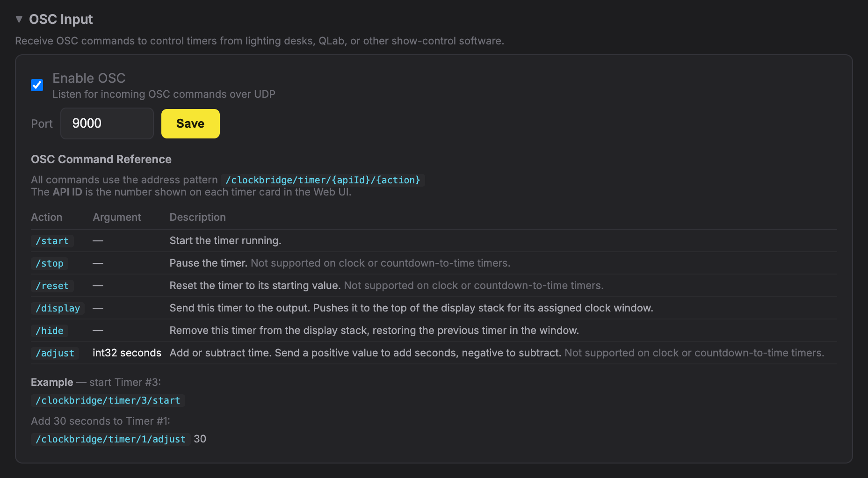Click the 'Example — start Timer #3' caption
The width and height of the screenshot is (868, 478).
(x=96, y=382)
